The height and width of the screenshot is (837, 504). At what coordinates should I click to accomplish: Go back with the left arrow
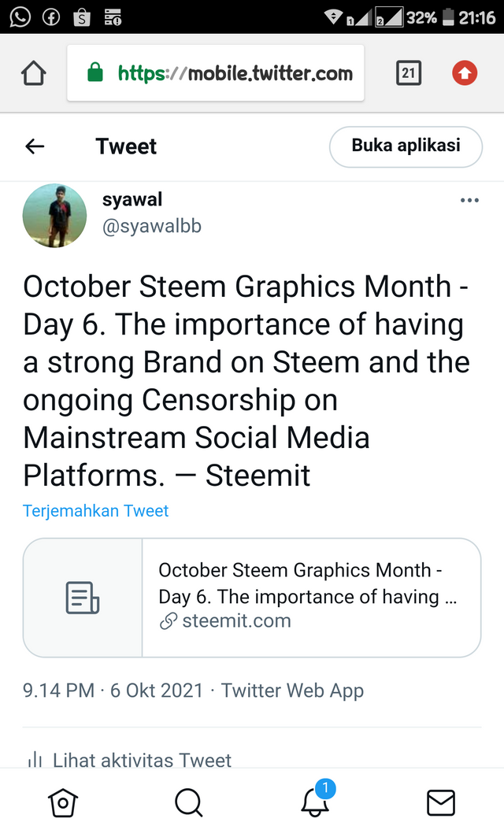[35, 146]
